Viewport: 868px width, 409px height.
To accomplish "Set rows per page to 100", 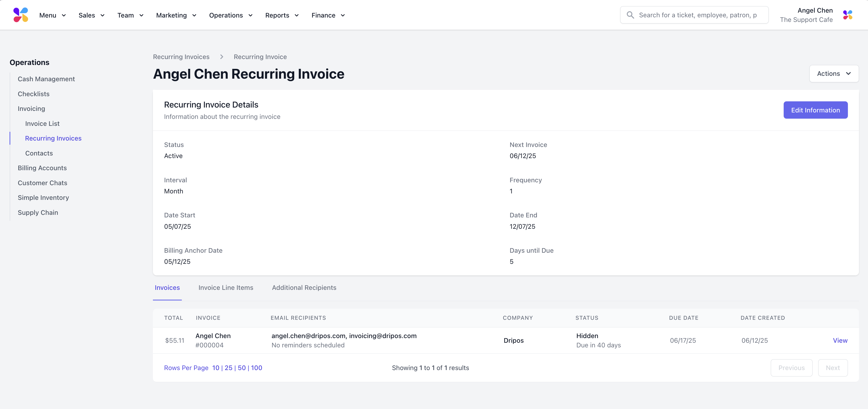I will pos(256,368).
